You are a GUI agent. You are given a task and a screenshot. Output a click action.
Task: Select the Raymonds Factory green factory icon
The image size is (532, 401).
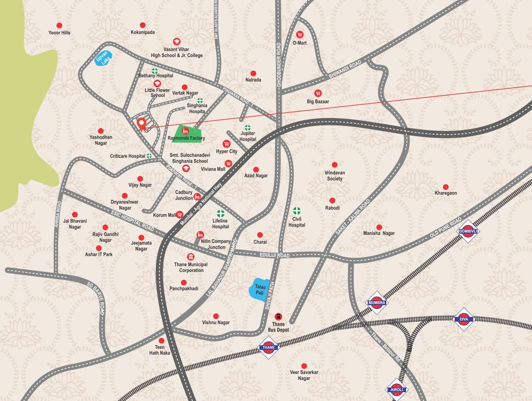pos(185,131)
